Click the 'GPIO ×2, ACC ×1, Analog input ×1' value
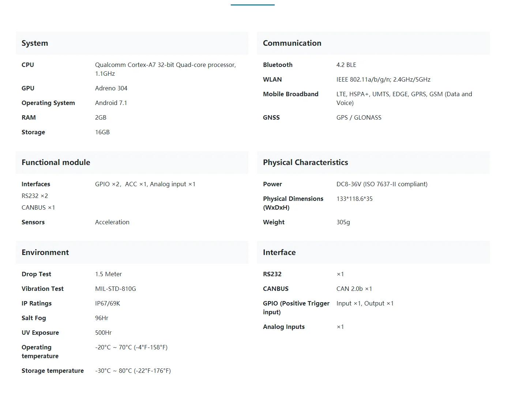508x420 pixels. tap(145, 184)
